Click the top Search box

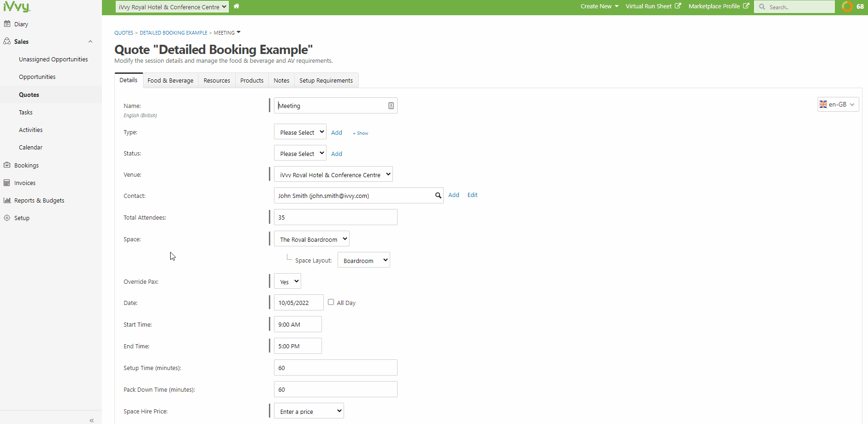pyautogui.click(x=794, y=7)
